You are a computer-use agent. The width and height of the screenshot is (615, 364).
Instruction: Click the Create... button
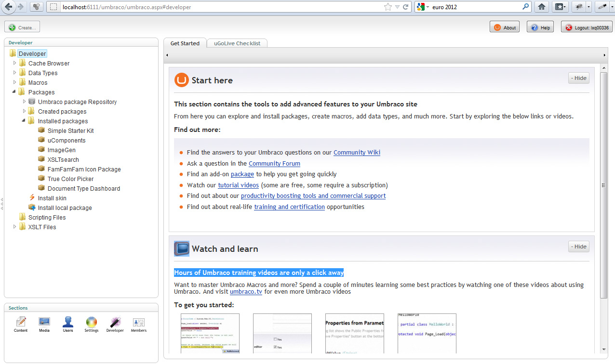(22, 27)
